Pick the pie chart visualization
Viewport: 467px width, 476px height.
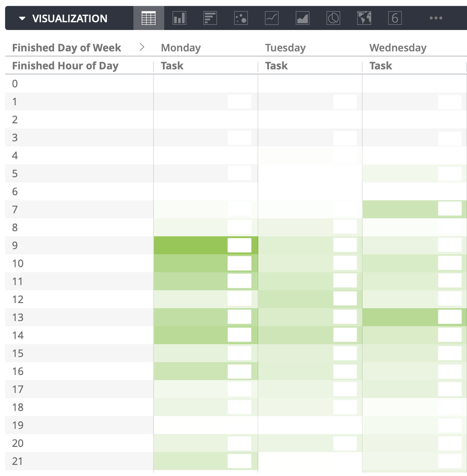tap(333, 19)
